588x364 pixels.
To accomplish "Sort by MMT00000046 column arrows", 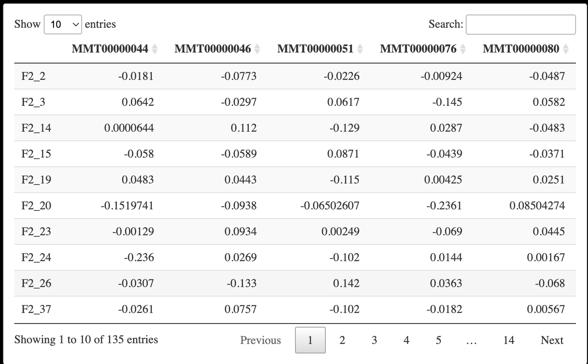I will (x=257, y=49).
